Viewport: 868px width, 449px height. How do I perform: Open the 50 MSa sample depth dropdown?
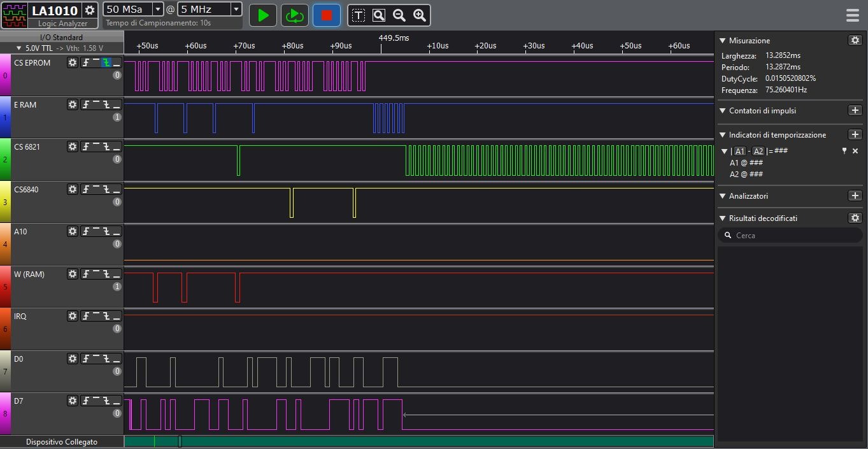pos(158,9)
